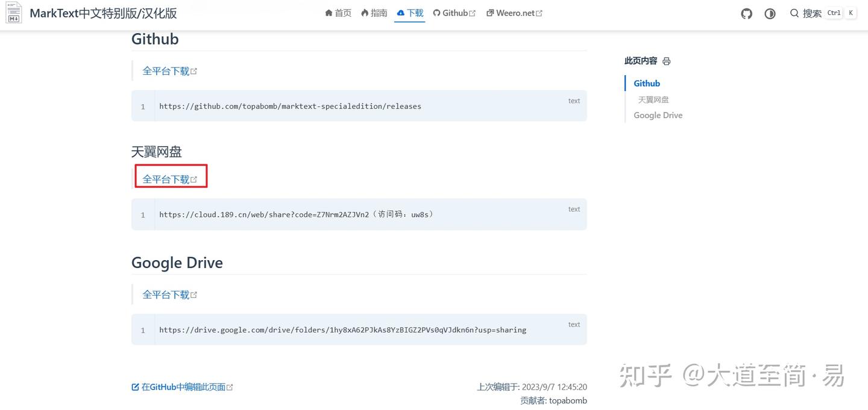This screenshot has width=868, height=410.
Task: Click the home icon before 首页
Action: 329,12
